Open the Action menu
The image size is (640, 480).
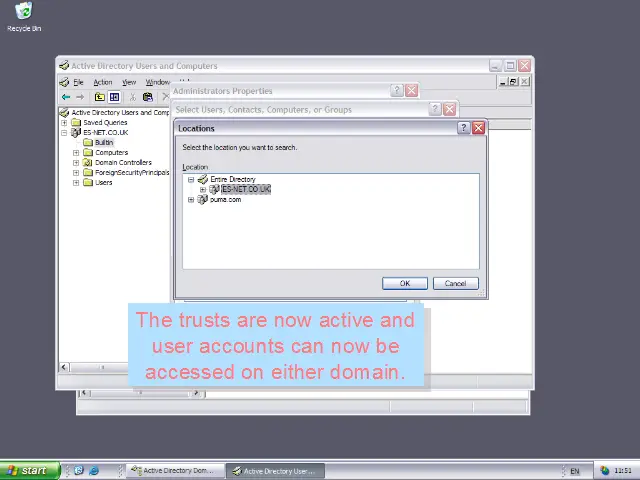102,82
